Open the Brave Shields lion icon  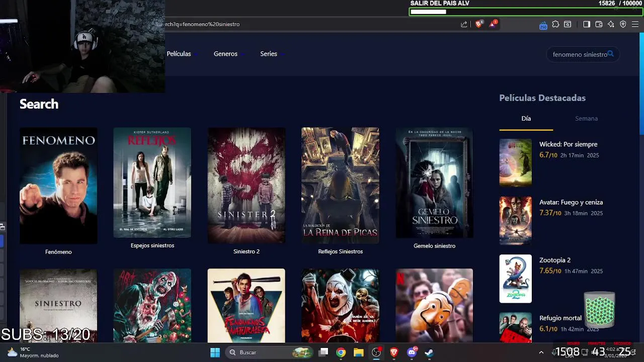tap(478, 24)
